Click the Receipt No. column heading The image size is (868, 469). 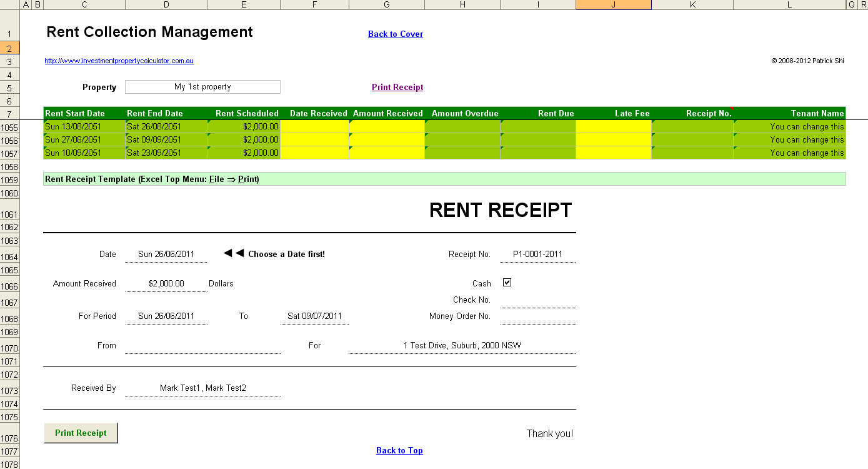pos(692,114)
